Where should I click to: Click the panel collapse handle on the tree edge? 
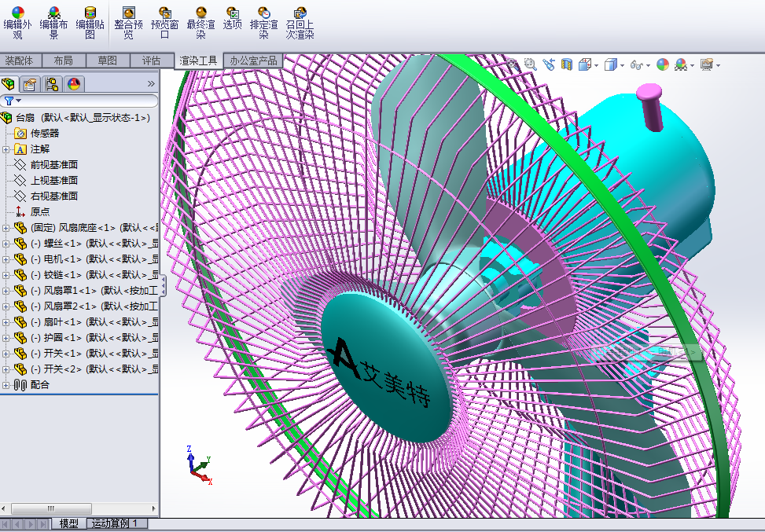(x=164, y=285)
